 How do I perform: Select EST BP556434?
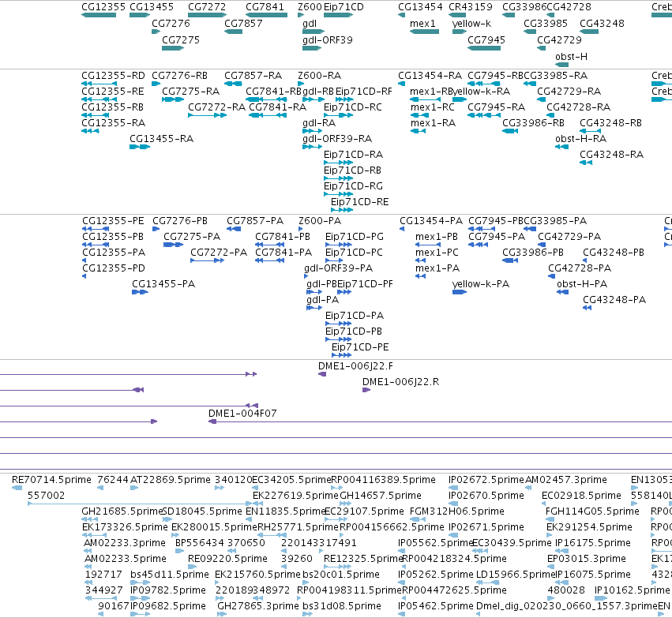point(199,543)
